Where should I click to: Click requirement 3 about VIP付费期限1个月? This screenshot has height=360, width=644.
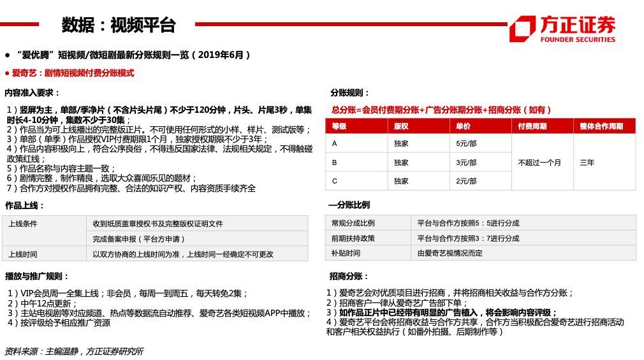[x=138, y=139]
